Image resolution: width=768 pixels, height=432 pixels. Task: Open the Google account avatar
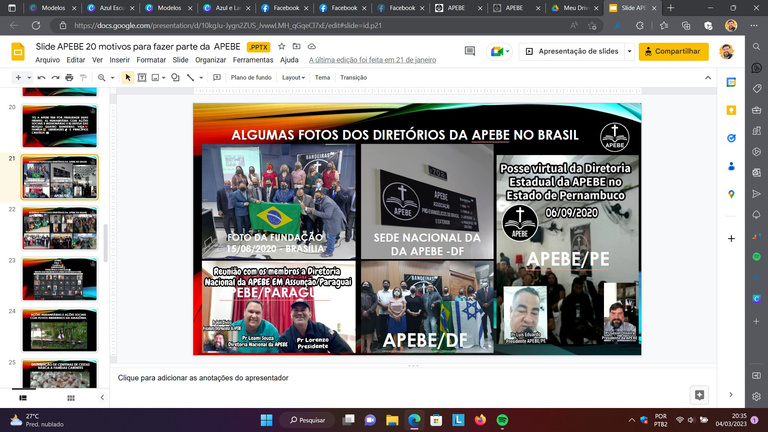pyautogui.click(x=726, y=51)
